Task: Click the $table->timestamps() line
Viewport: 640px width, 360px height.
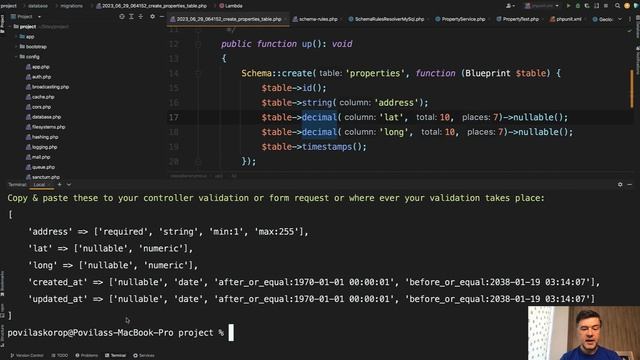Action: (314, 147)
